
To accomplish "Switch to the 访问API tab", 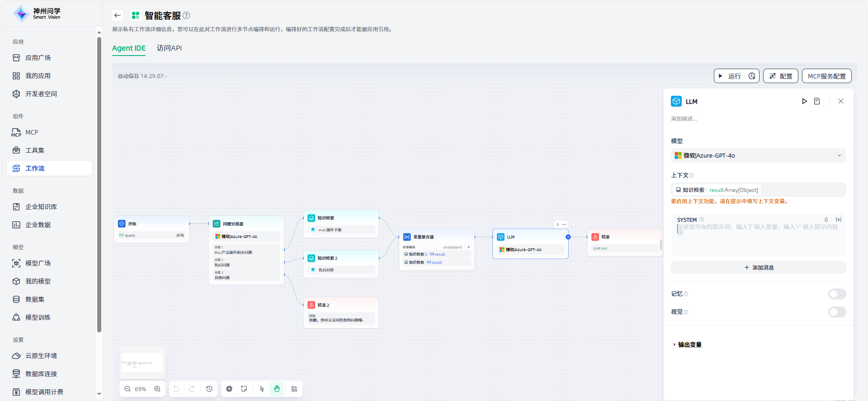I will click(x=169, y=48).
